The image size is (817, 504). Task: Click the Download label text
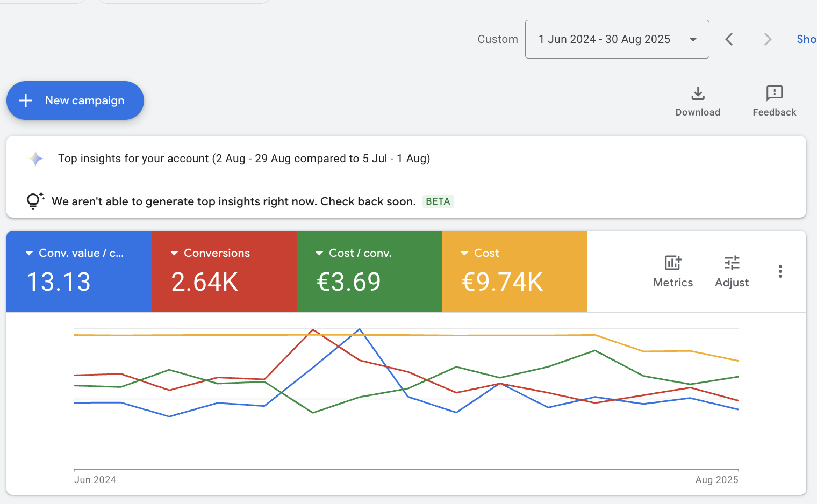click(x=698, y=112)
